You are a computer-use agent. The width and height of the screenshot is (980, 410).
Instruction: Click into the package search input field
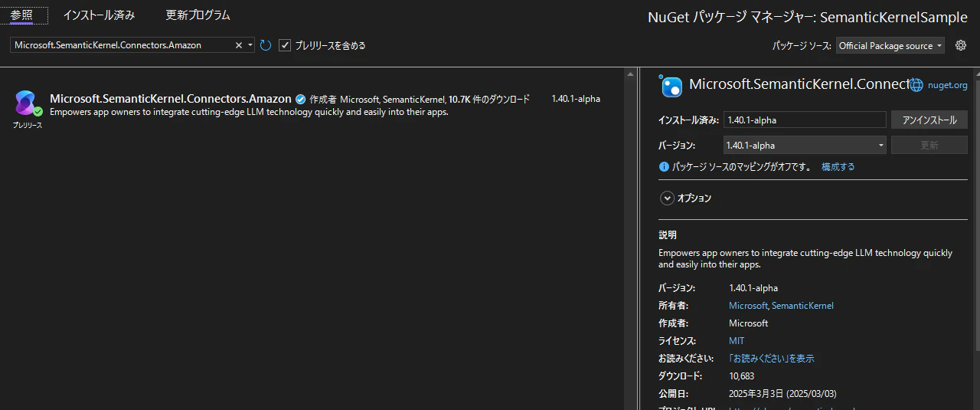coord(122,45)
